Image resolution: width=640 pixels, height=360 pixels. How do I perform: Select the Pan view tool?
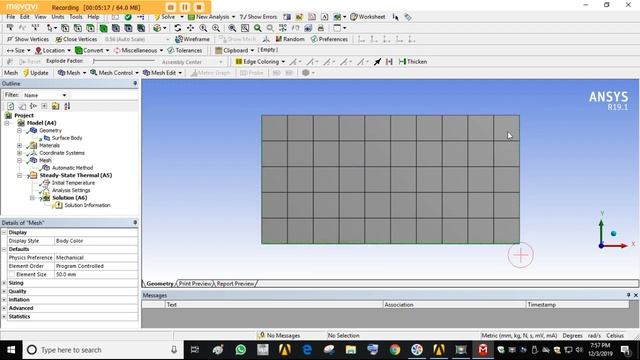coord(190,28)
